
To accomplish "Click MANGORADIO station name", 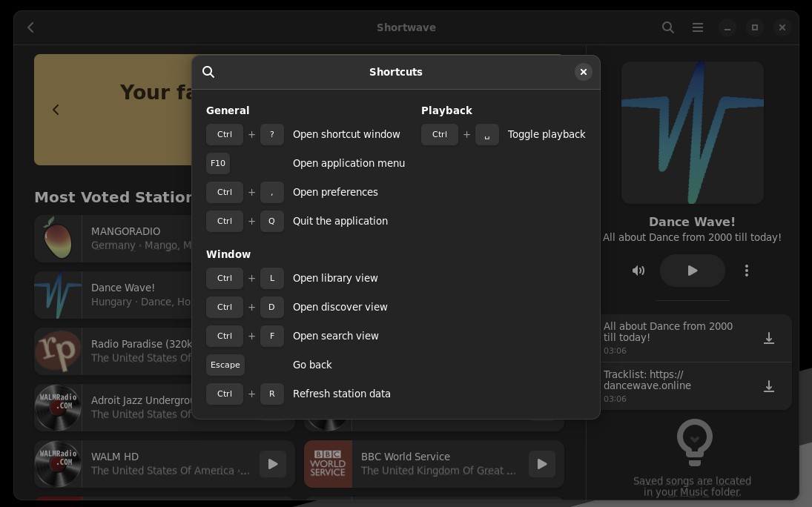I will (x=126, y=231).
